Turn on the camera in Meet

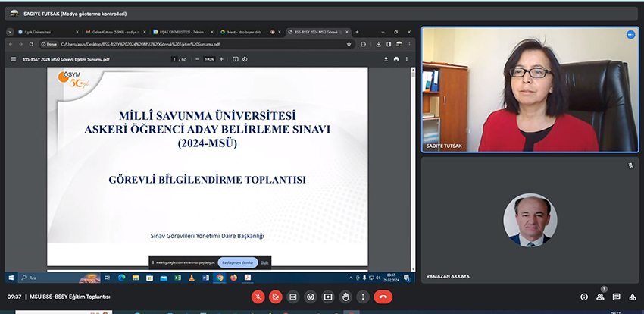(x=276, y=297)
